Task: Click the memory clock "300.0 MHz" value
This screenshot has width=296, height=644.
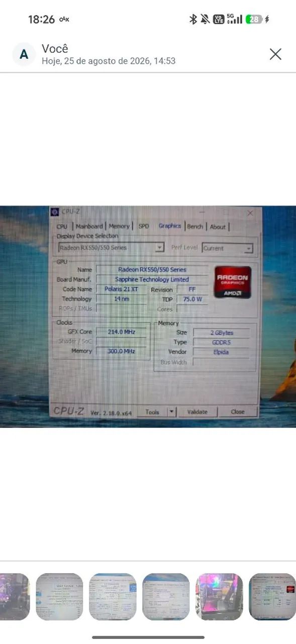Action: click(x=121, y=351)
